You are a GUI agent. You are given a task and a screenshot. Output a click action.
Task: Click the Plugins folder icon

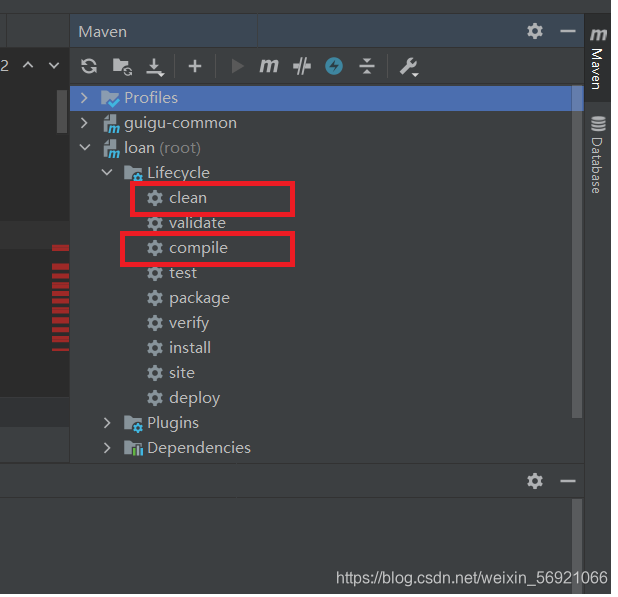pos(133,424)
